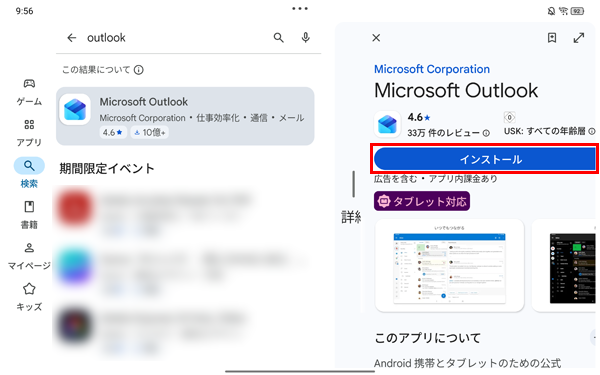600x375 pixels.
Task: Add Outlook to wishlist with bookmark icon
Action: (x=552, y=38)
